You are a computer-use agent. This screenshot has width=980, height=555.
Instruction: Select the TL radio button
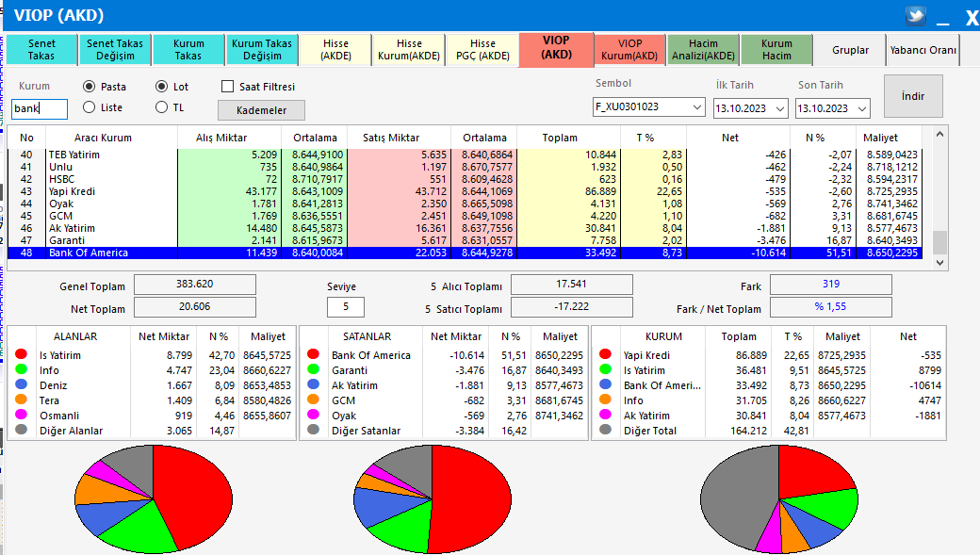162,107
